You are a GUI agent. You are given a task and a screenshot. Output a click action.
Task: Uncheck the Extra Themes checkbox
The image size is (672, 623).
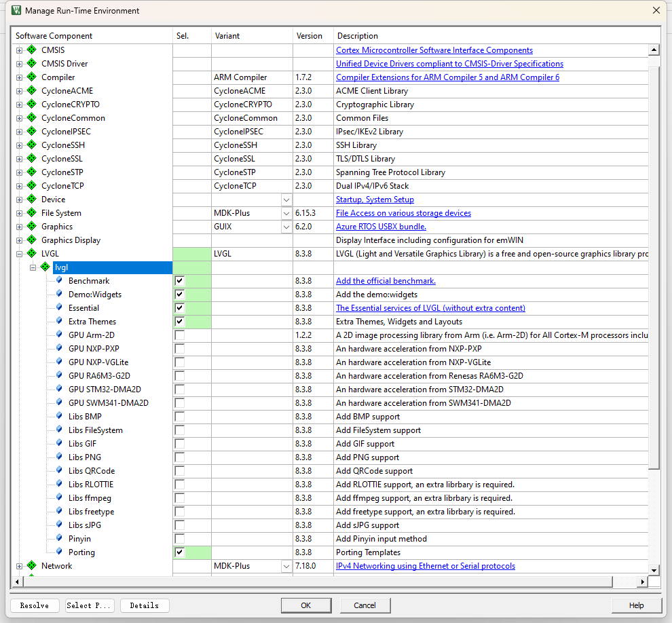click(x=180, y=322)
